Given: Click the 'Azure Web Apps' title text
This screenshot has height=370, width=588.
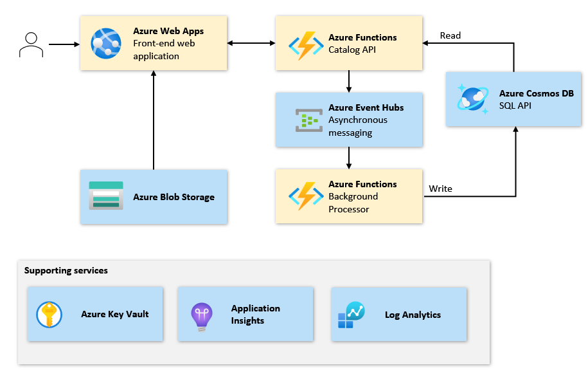Looking at the screenshot, I should [168, 31].
